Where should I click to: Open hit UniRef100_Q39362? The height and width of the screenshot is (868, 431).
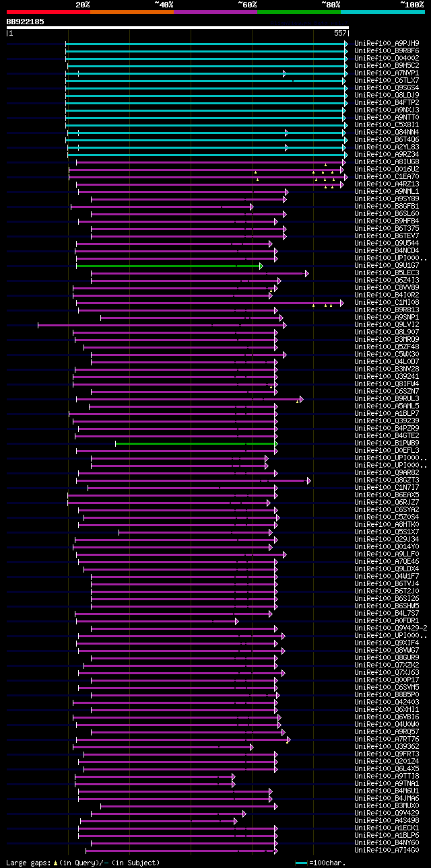point(387,747)
